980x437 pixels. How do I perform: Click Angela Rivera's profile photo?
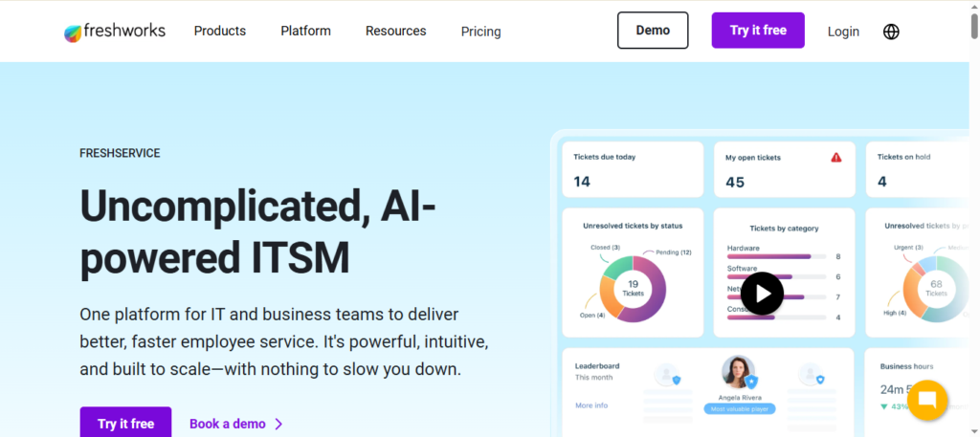tap(738, 373)
